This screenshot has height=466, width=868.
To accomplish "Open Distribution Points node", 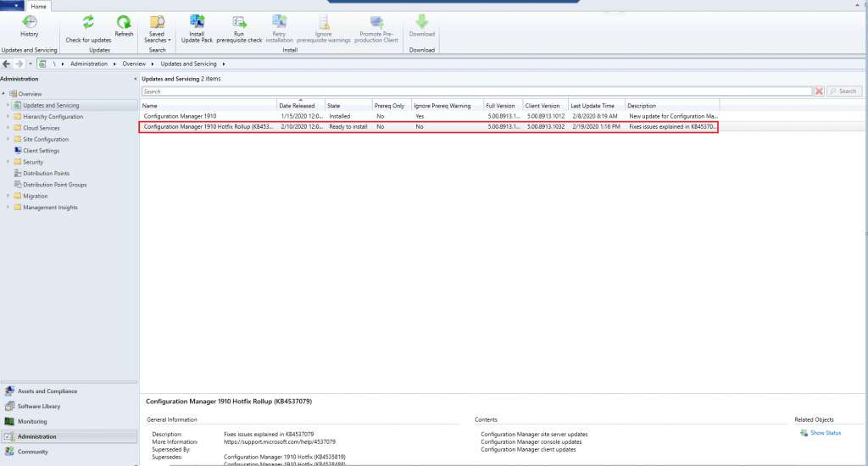I will 46,173.
